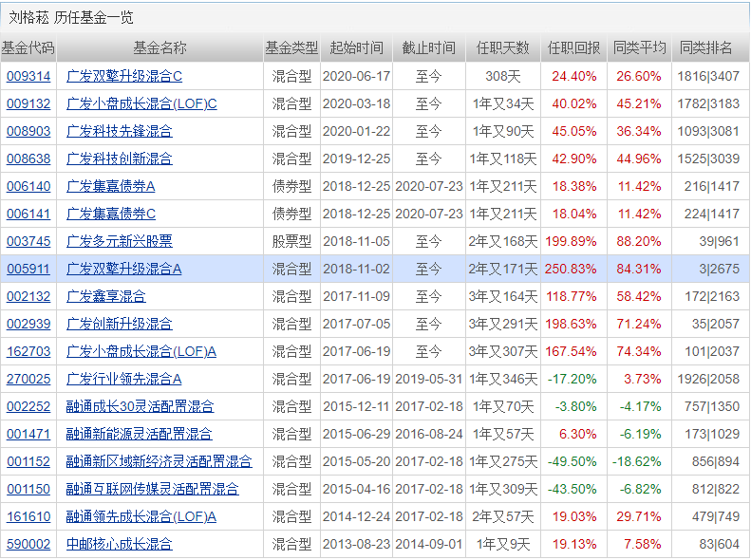Open 广发鑫享混合 fund link
The height and width of the screenshot is (560, 751).
pos(105,297)
